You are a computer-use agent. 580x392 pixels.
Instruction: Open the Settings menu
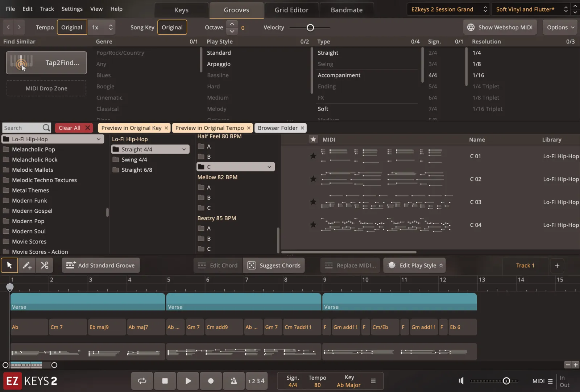72,9
